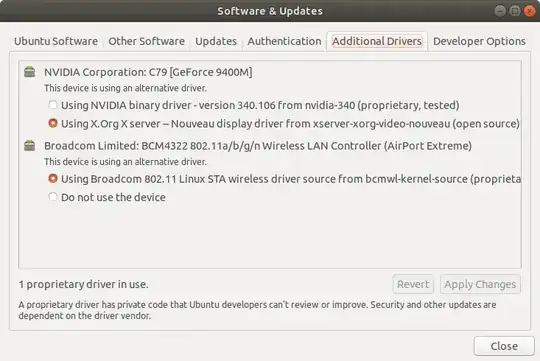Screen dimensions: 540x361
Task: Maximize the Software & Updates window
Action: coord(515,11)
